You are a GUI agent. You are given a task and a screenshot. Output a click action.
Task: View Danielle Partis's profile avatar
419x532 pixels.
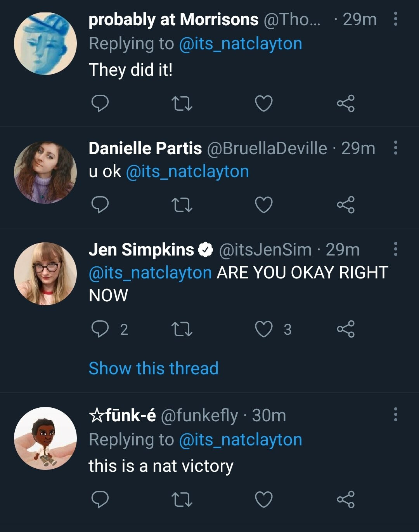point(45,172)
